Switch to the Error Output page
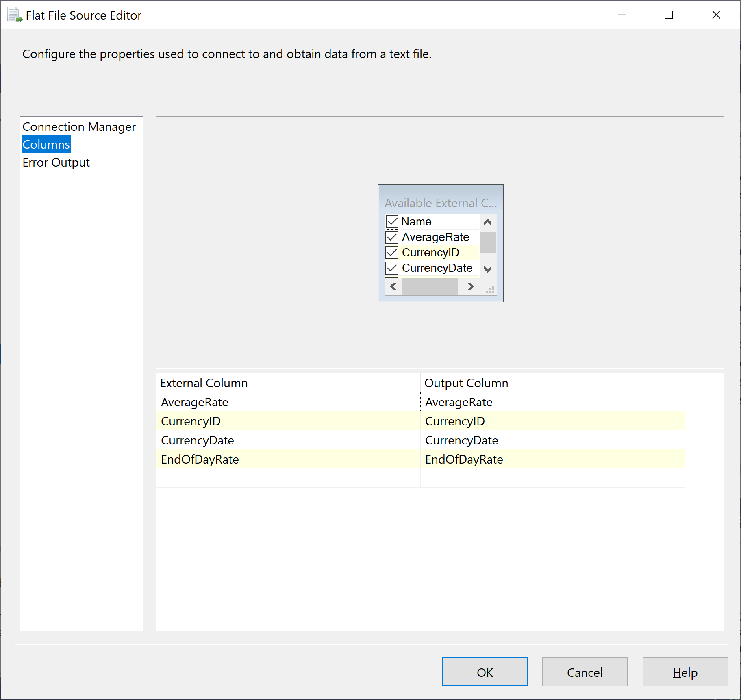The image size is (741, 700). tap(56, 162)
